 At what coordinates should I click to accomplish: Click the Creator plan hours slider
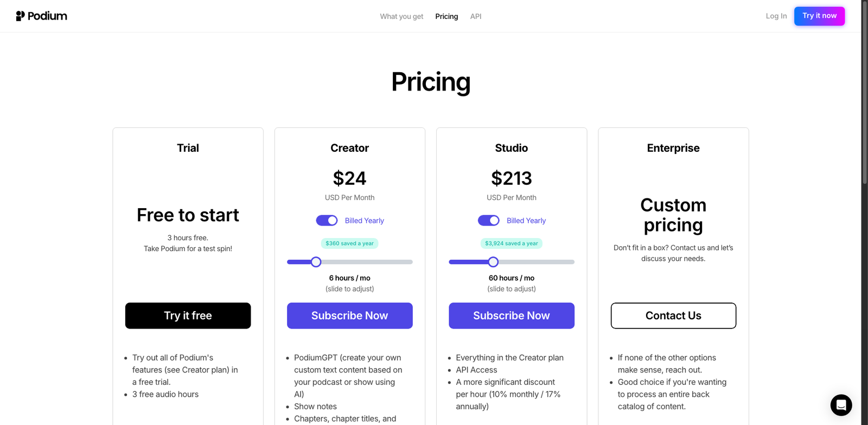349,262
